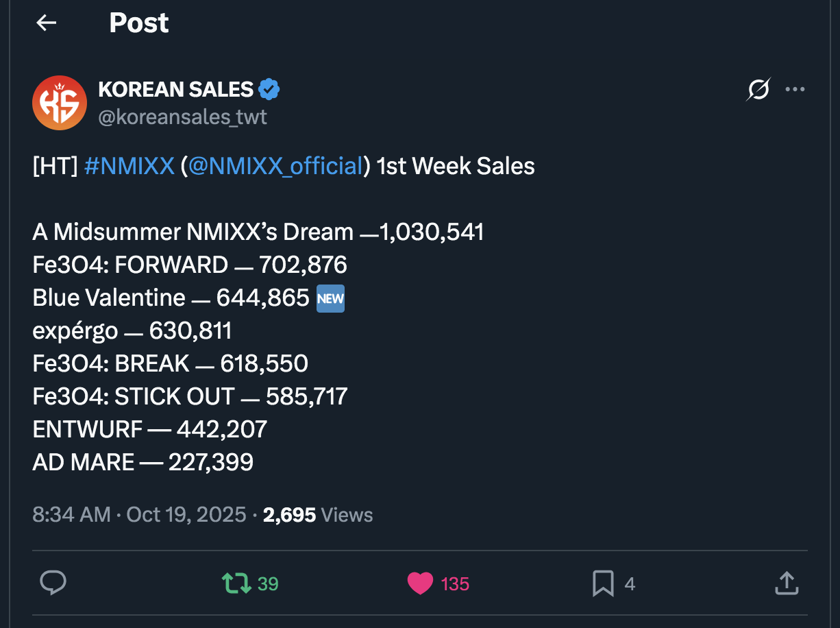Reply to the post via speech bubble

(x=53, y=583)
